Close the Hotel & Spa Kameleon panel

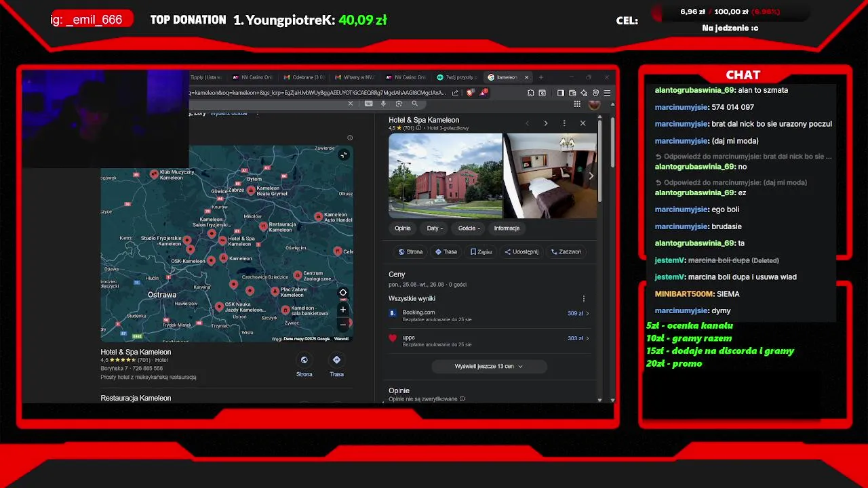(583, 123)
